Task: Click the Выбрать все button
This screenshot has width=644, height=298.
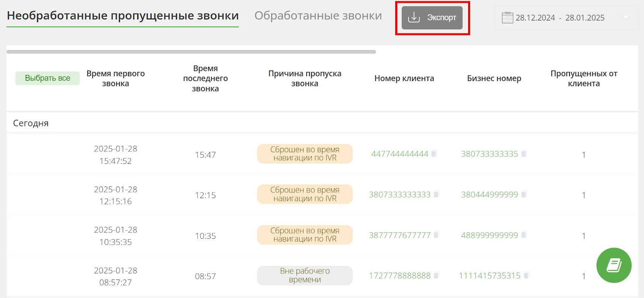Action: pyautogui.click(x=47, y=78)
